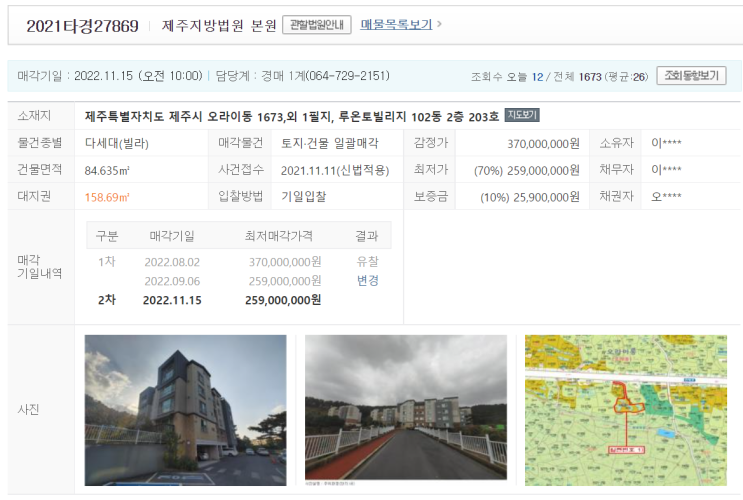Viewport: 743px width, 500px height.
Task: Click the 최저매각가격 column header
Action: tap(279, 236)
